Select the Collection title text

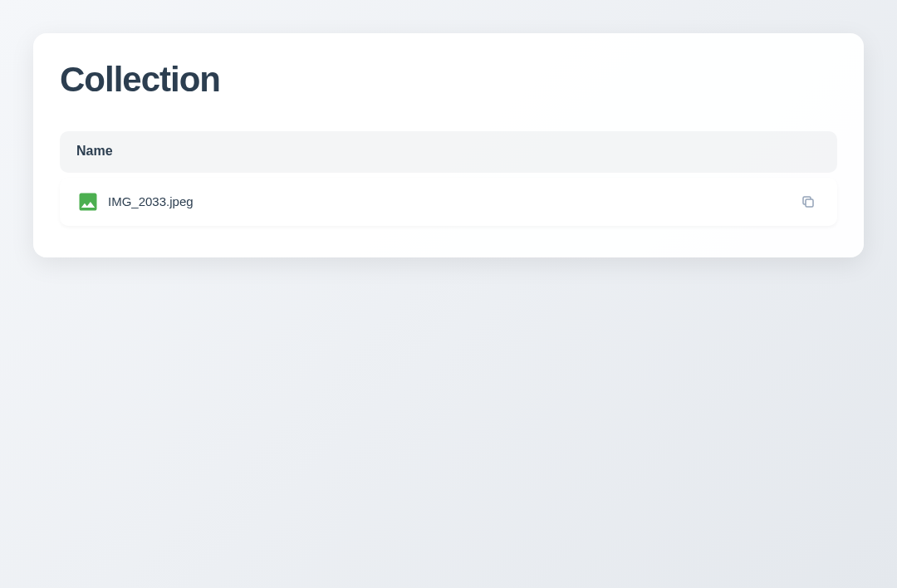coord(140,80)
